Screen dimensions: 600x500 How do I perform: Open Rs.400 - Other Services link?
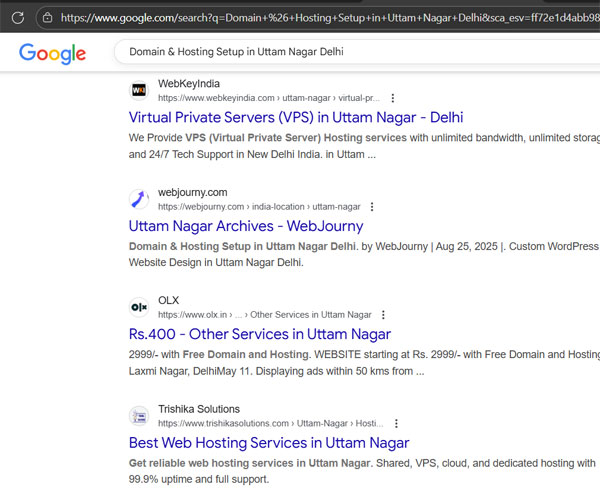tap(260, 334)
